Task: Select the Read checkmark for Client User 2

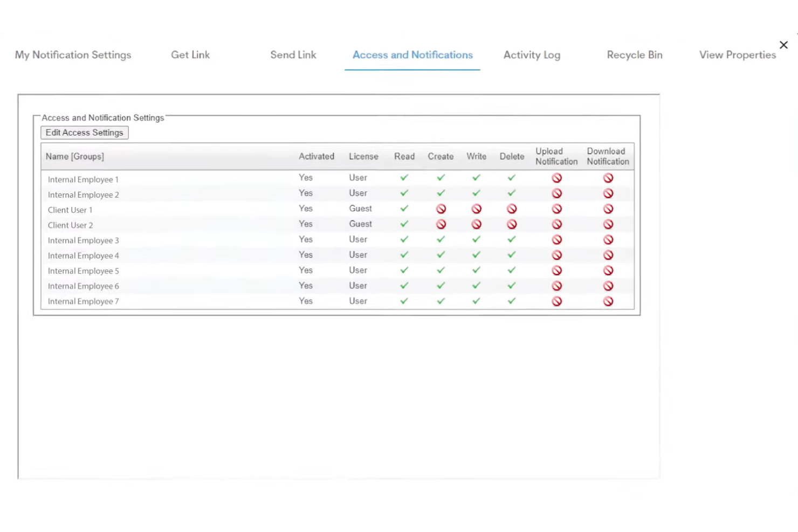Action: coord(404,224)
